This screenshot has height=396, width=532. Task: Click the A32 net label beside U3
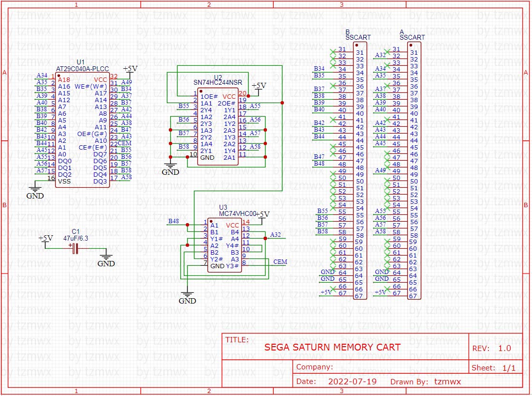276,235
